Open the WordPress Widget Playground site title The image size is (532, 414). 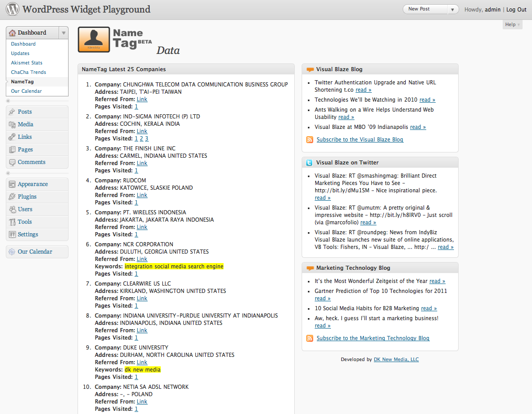click(x=86, y=9)
